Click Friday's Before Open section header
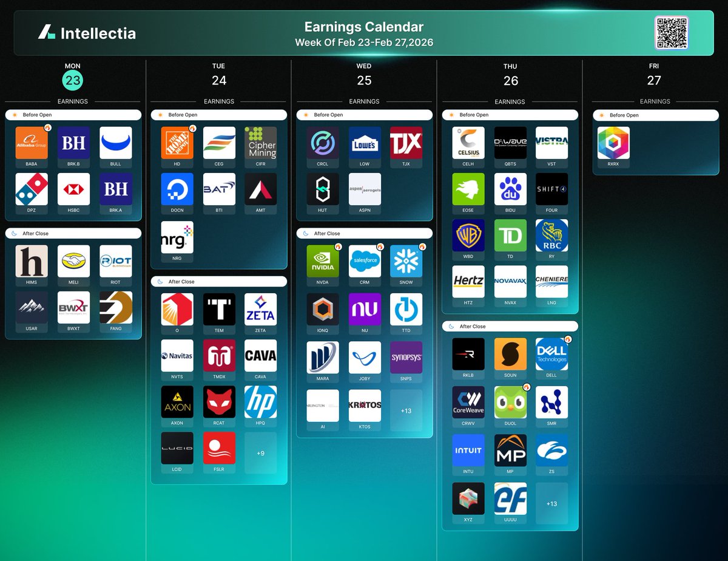728x561 pixels. point(656,115)
